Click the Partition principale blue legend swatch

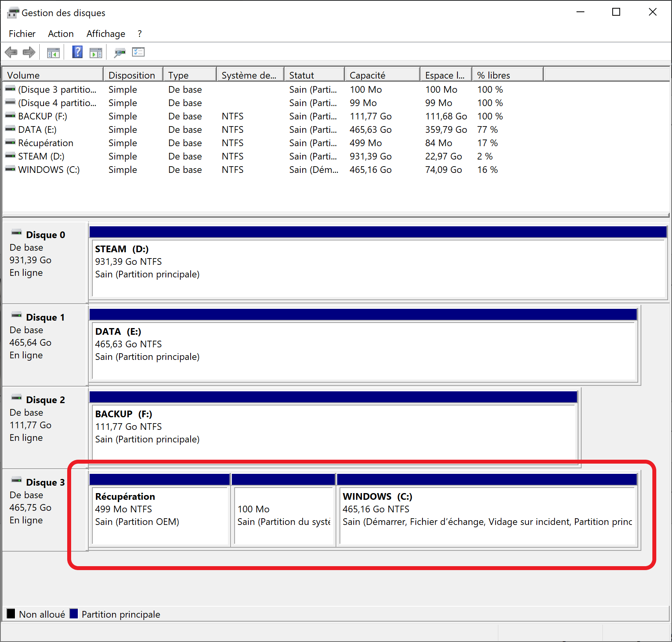(74, 614)
